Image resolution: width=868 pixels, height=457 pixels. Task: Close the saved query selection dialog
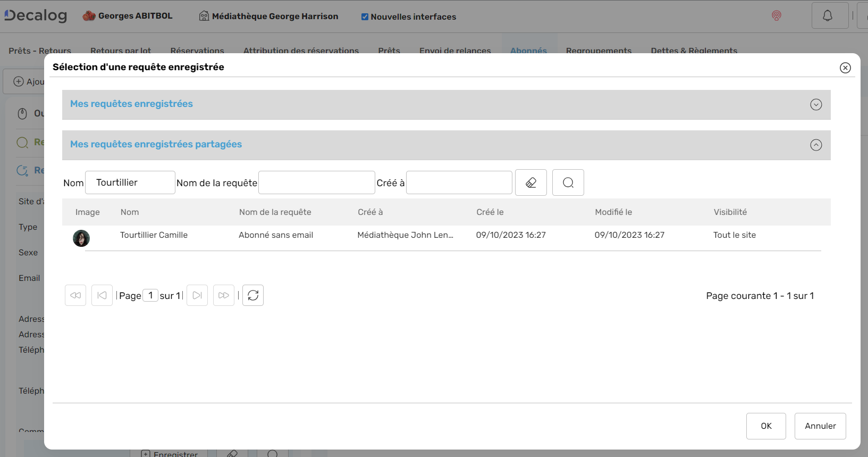pos(845,68)
